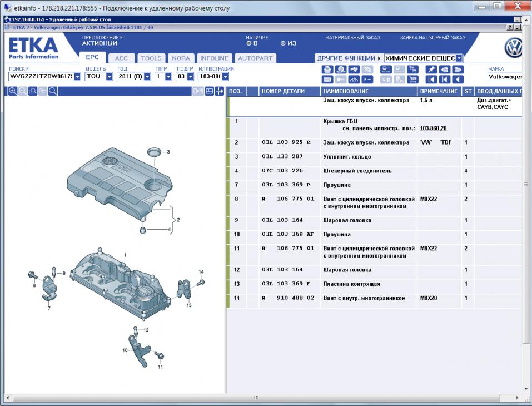Click the plain left-arrow back icon

458,80
